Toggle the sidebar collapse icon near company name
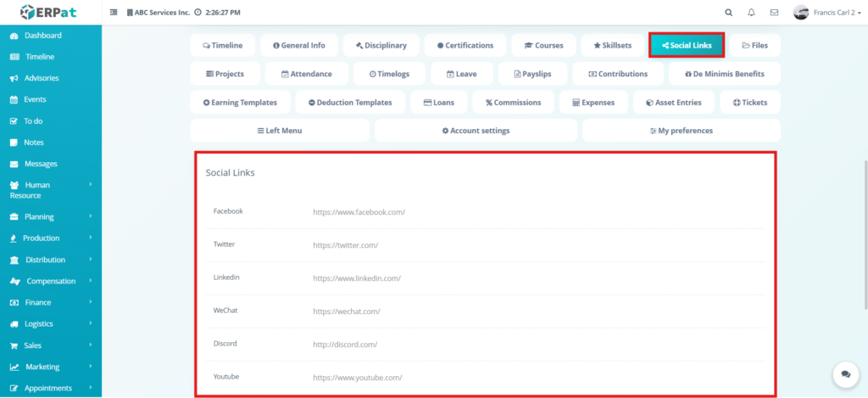The height and width of the screenshot is (398, 868). click(114, 12)
